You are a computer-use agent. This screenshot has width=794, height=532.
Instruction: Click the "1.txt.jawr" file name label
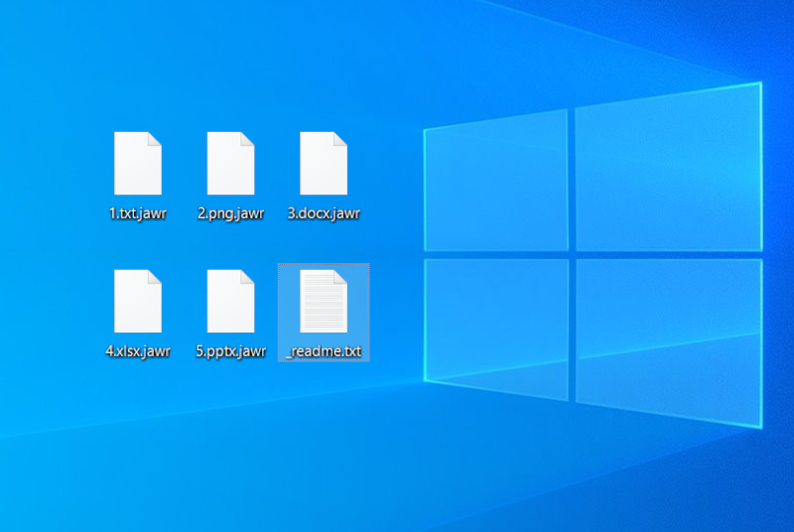(138, 213)
